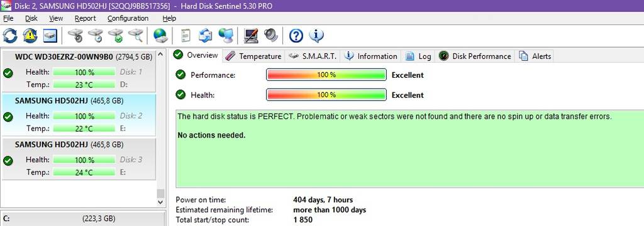Viewport: 644px width, 226px height.
Task: Open the S.M.A.R.T. tab
Action: (x=313, y=56)
